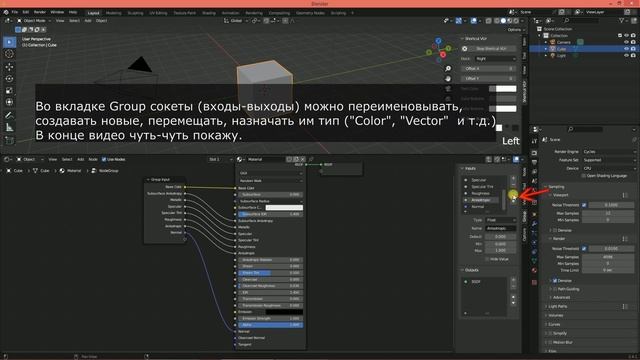Click the Subsurface Color white swatch
The height and width of the screenshot is (360, 640).
point(284,208)
